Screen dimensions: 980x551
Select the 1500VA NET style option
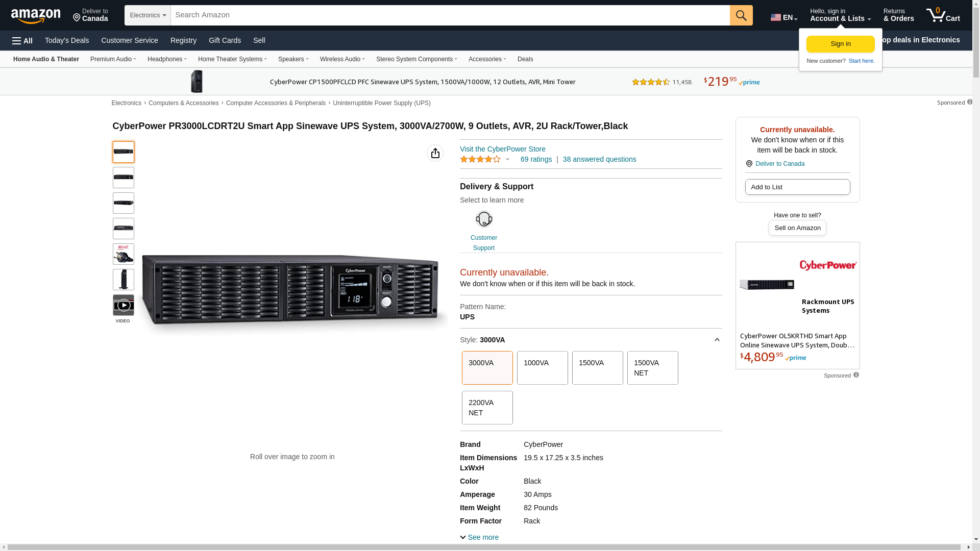(x=652, y=367)
